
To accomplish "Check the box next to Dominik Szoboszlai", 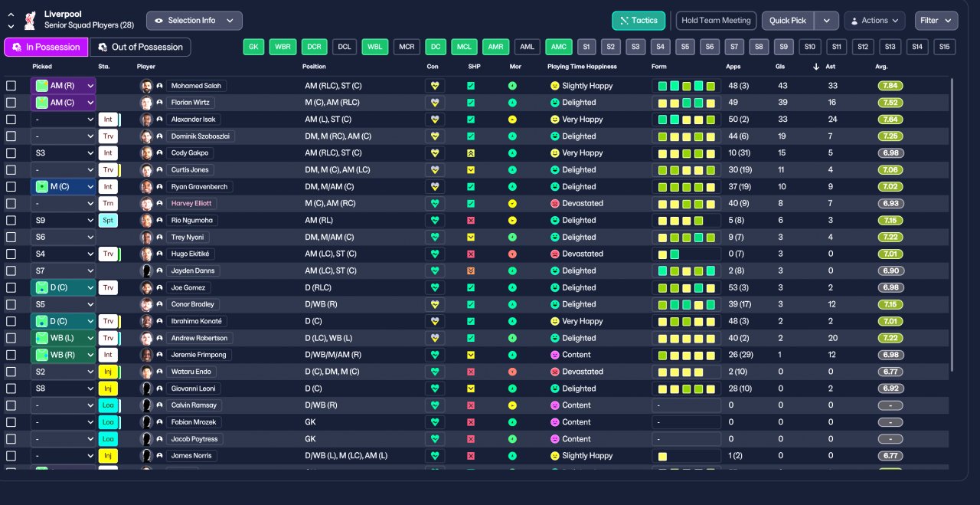I will pos(11,136).
